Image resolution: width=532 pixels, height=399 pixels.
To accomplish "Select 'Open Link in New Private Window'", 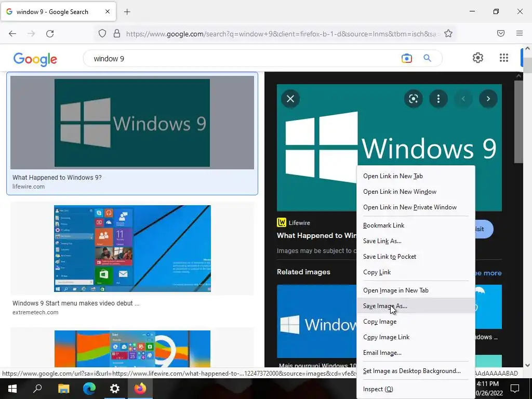I will (x=416, y=207).
